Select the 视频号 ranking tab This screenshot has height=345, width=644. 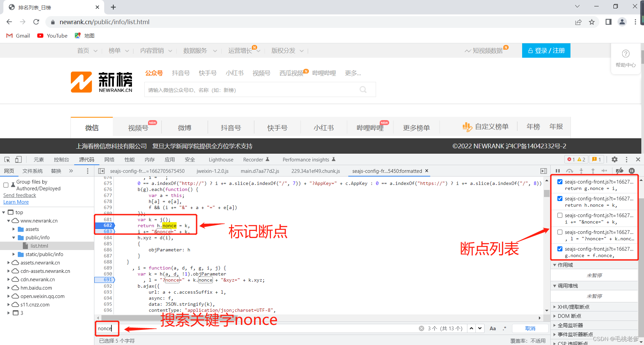coord(138,128)
